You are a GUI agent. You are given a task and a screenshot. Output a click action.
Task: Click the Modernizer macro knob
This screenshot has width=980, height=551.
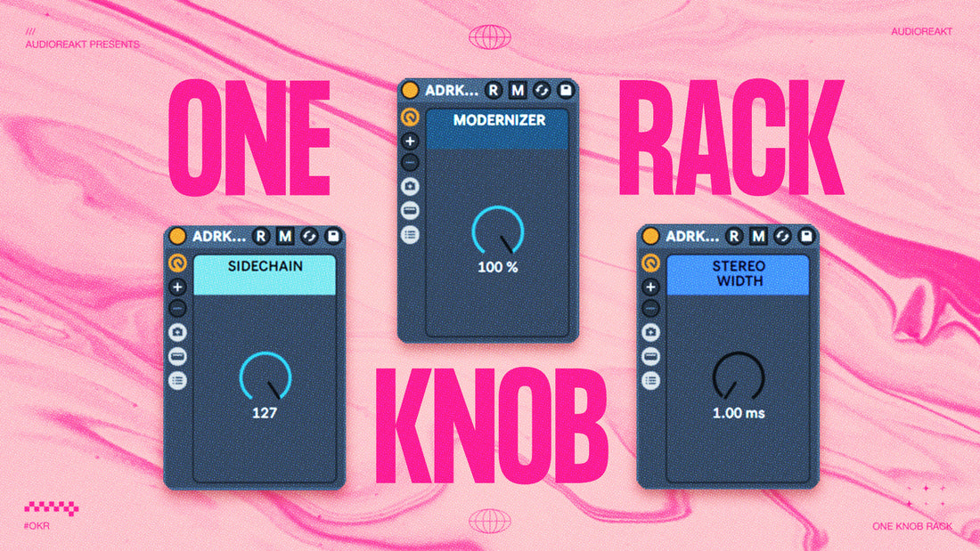pos(497,231)
